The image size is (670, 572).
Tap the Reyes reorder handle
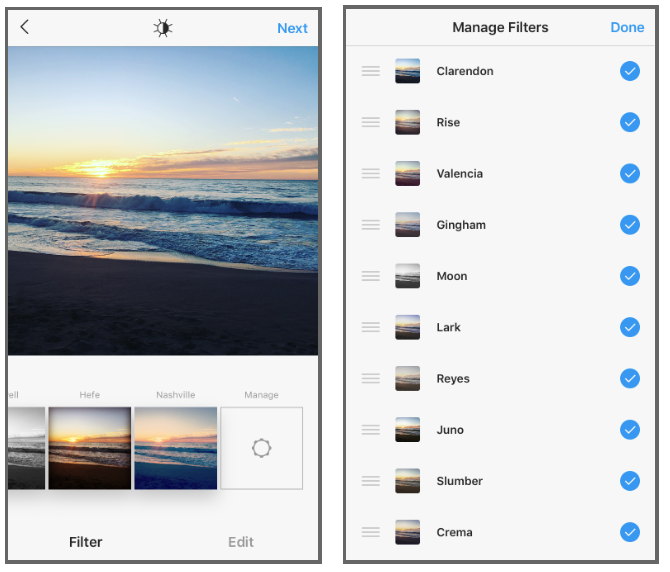click(x=370, y=378)
